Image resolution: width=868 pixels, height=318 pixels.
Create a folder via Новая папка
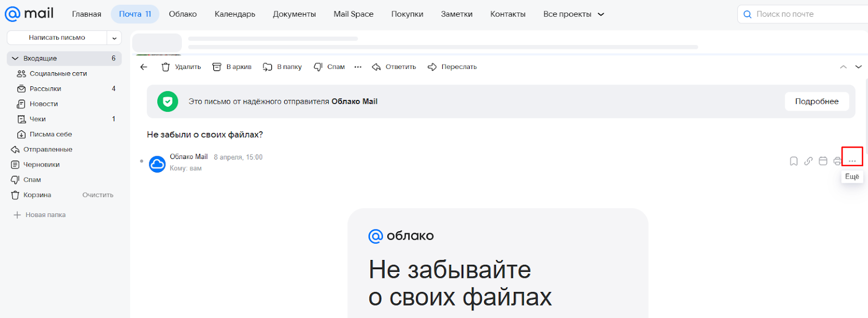[39, 215]
